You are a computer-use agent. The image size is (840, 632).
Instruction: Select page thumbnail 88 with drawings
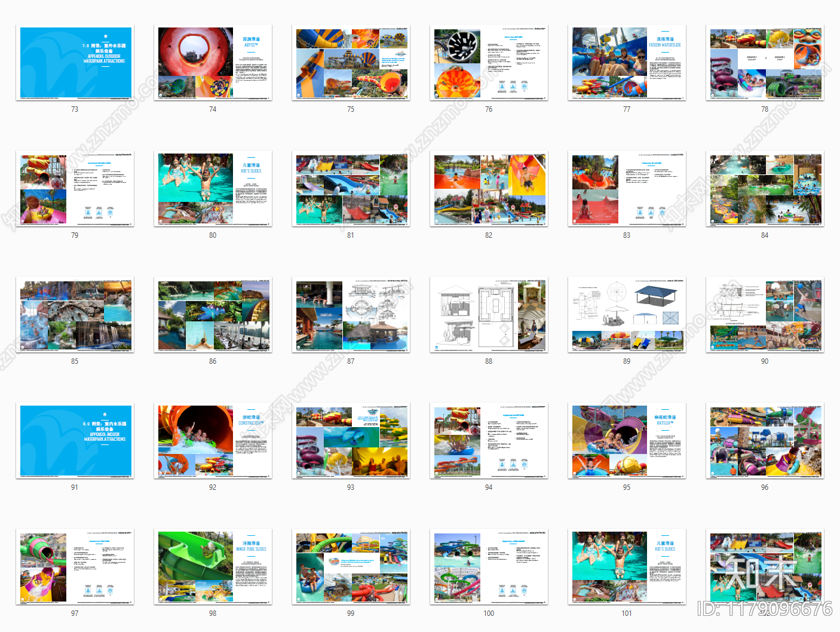(x=489, y=315)
